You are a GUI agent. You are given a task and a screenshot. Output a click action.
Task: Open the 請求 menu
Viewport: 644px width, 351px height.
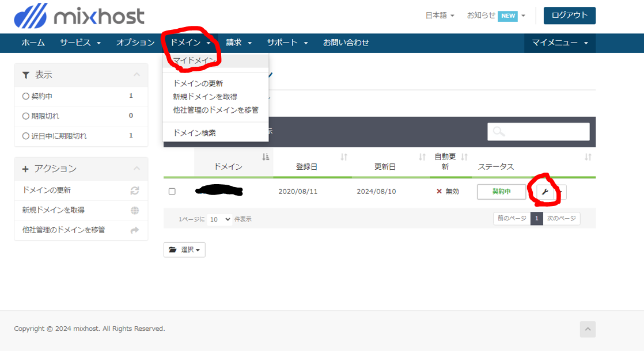tap(238, 43)
